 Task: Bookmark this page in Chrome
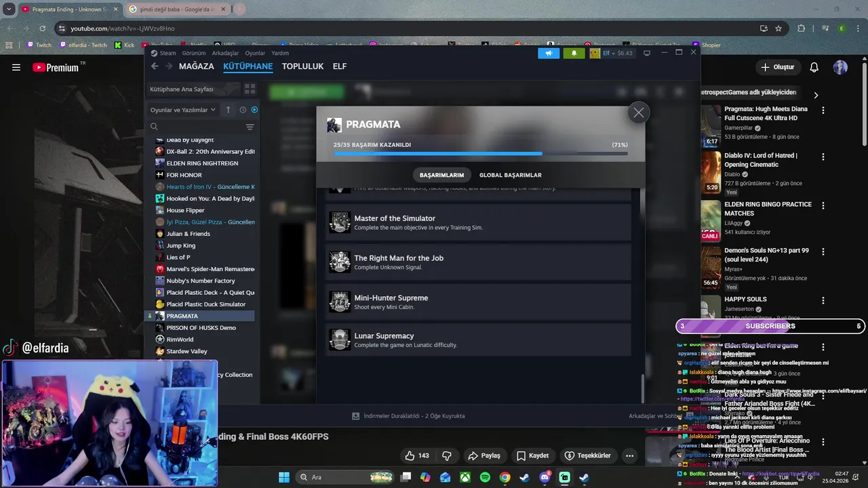tap(778, 28)
